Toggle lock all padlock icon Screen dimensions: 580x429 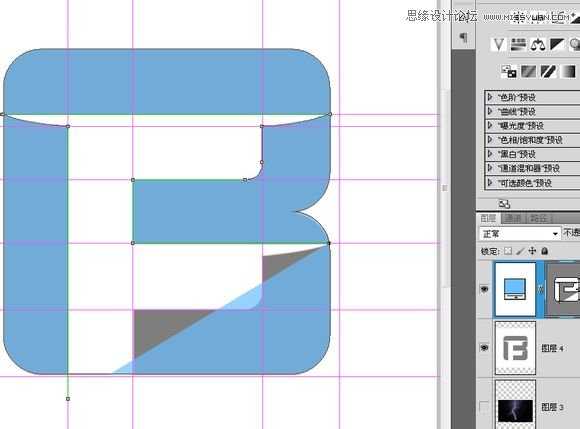[x=544, y=251]
